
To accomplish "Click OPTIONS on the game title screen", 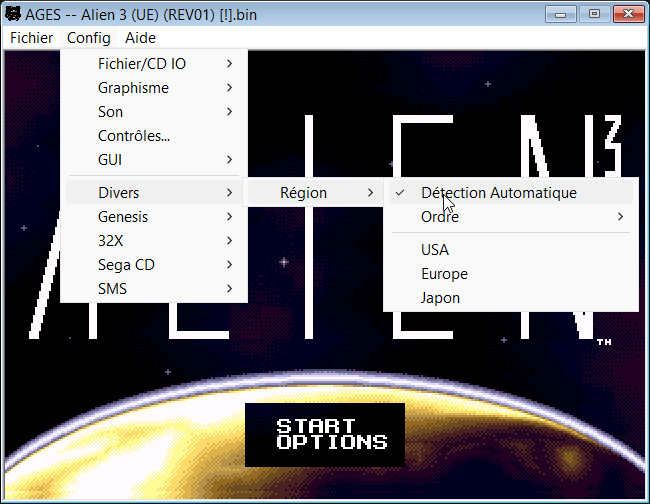I will point(332,442).
